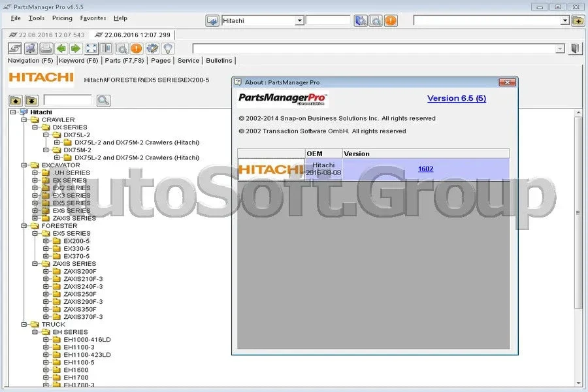Open the Favorites menu
588x392 pixels.
93,18
